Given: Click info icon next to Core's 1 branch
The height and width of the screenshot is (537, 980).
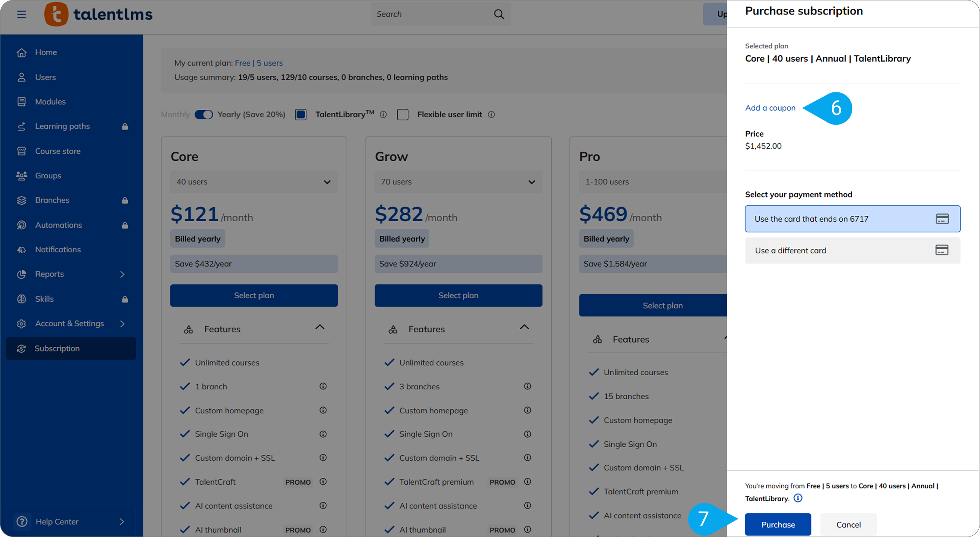Looking at the screenshot, I should (323, 386).
